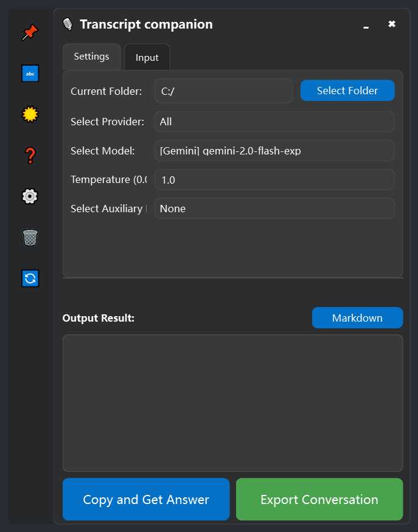The height and width of the screenshot is (532, 418).
Task: Click the blue refresh arrows icon
Action: (30, 278)
